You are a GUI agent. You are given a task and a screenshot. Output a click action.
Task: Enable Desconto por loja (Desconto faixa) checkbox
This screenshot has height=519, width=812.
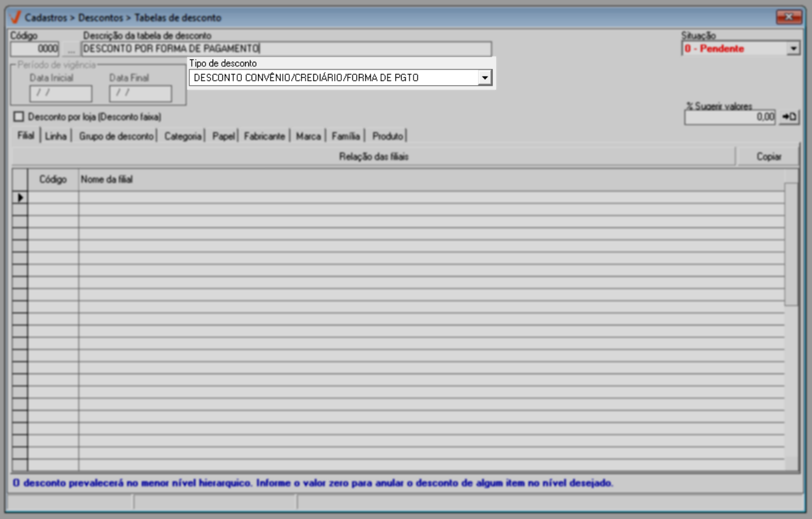pyautogui.click(x=18, y=117)
